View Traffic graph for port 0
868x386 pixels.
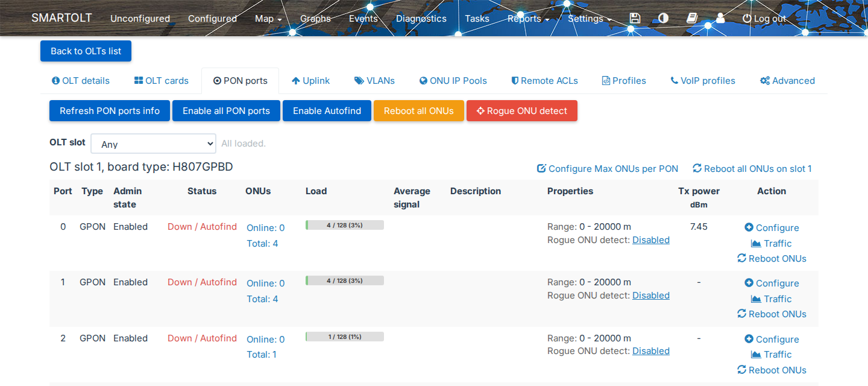point(772,243)
